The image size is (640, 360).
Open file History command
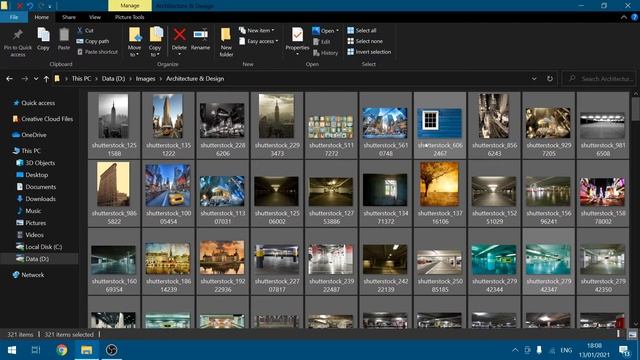(325, 53)
